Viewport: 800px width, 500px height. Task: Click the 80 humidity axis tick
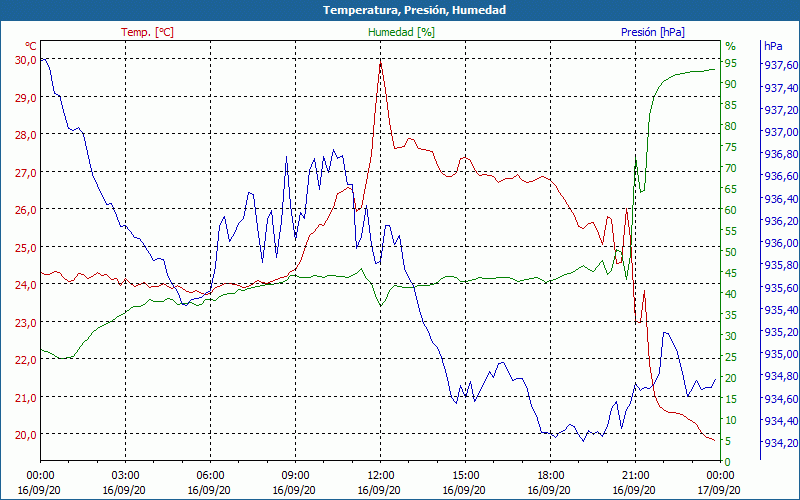tap(731, 126)
